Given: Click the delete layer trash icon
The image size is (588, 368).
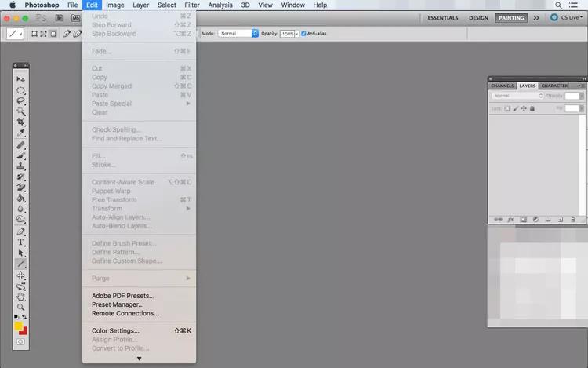Looking at the screenshot, I should pyautogui.click(x=573, y=220).
